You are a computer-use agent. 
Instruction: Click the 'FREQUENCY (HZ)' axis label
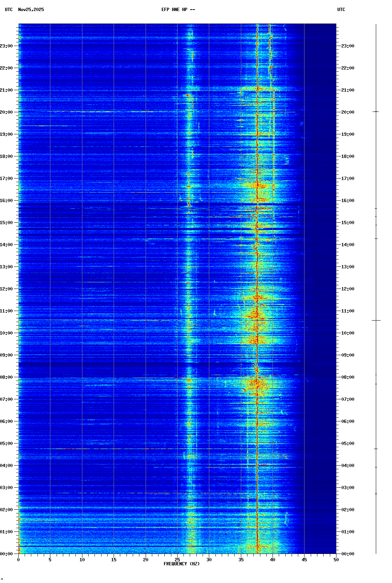pyautogui.click(x=181, y=564)
